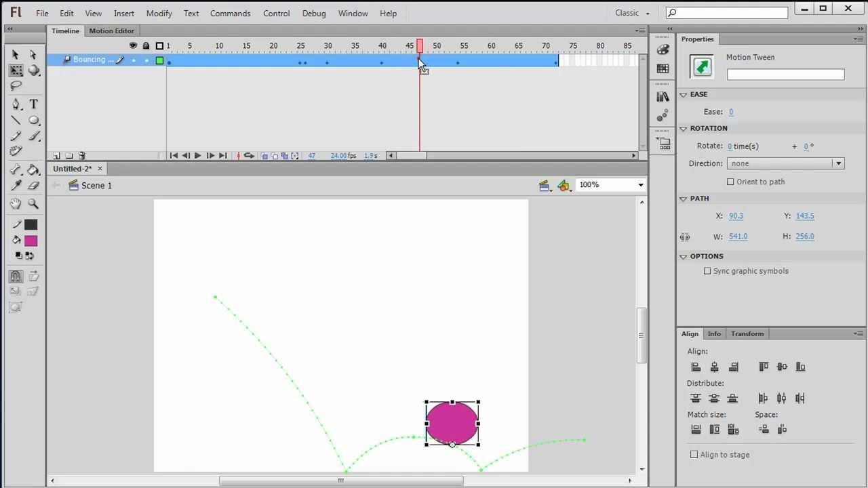Switch to Motion Editor tab
This screenshot has width=868, height=488.
click(111, 30)
